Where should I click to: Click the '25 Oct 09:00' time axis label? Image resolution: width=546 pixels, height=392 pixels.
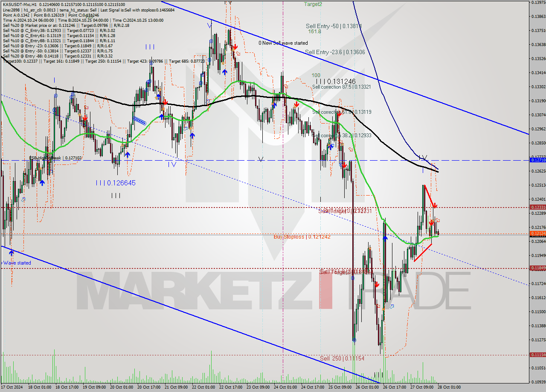tap(340, 387)
